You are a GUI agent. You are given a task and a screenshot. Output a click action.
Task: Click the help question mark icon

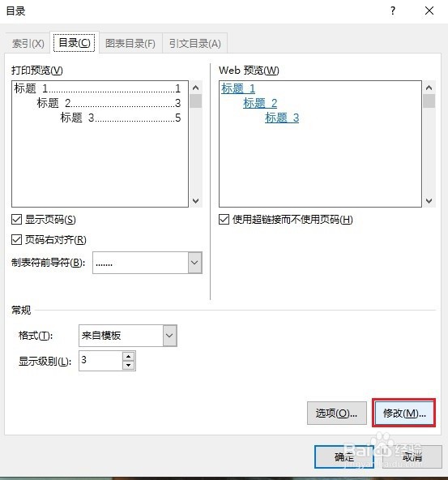393,11
